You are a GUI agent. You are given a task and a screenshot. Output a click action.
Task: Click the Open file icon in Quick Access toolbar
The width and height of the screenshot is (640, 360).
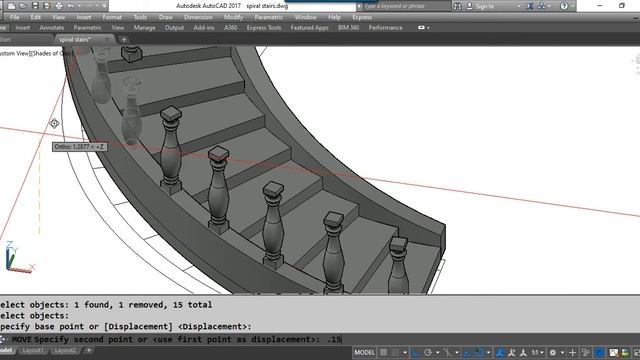click(23, 6)
